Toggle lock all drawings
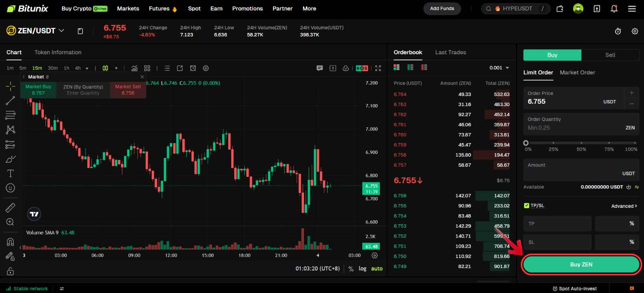This screenshot has width=644, height=293. [x=10, y=271]
